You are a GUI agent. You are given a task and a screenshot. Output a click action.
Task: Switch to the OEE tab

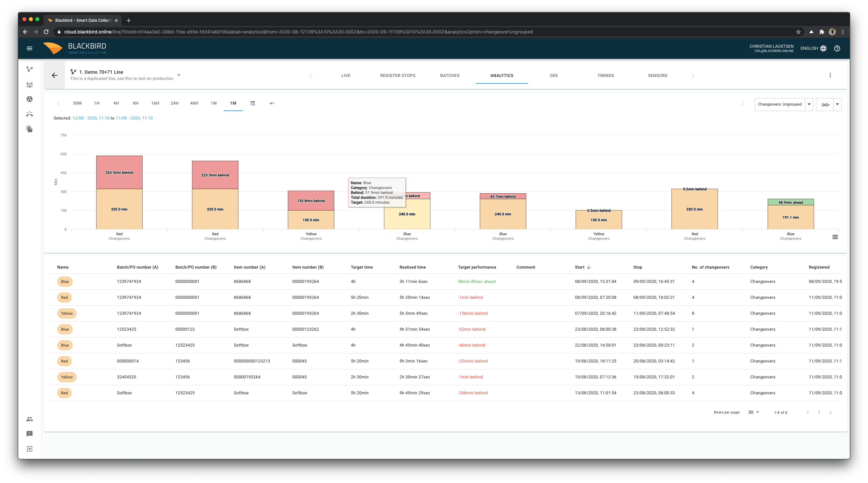(554, 76)
